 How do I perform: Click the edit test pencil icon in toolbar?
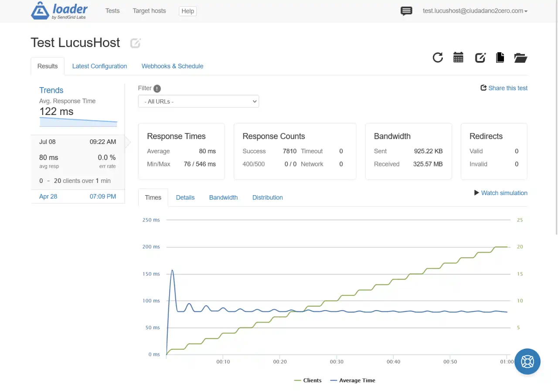[480, 57]
